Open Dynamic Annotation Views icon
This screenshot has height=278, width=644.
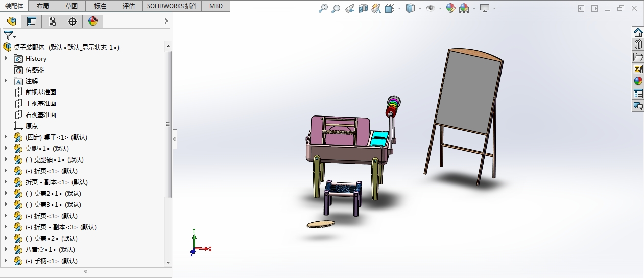point(376,8)
